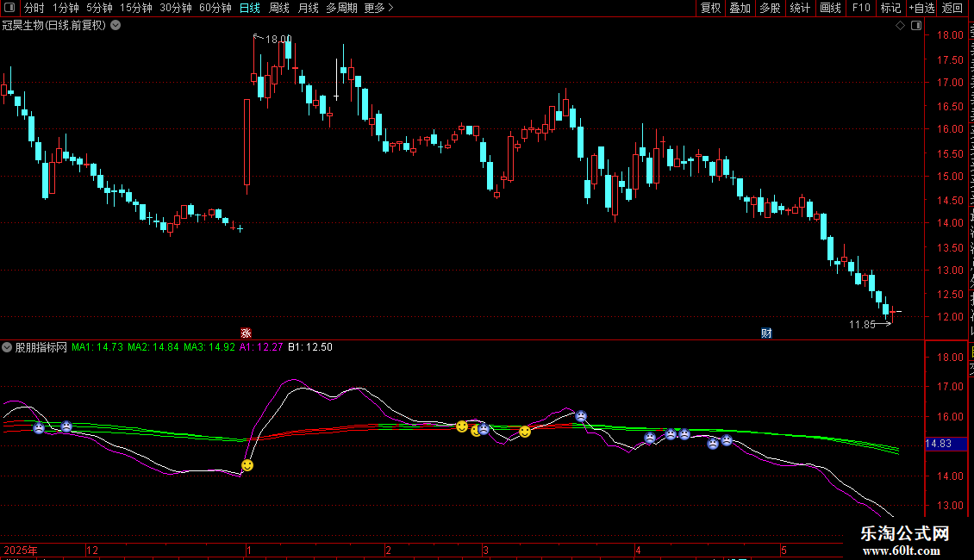Click the 18.00 high price label
This screenshot has height=560, width=974.
[x=278, y=39]
